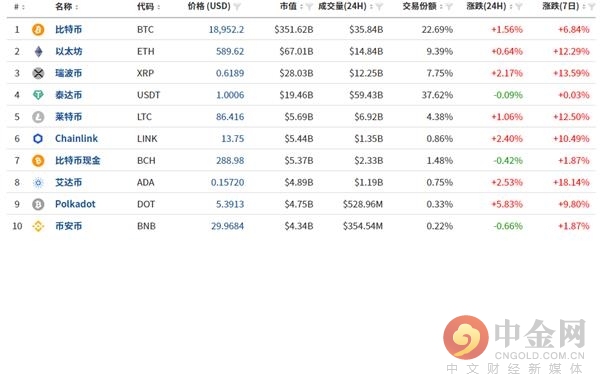Click the Chainlink blue hexagon icon
This screenshot has width=600, height=387.
(38, 139)
